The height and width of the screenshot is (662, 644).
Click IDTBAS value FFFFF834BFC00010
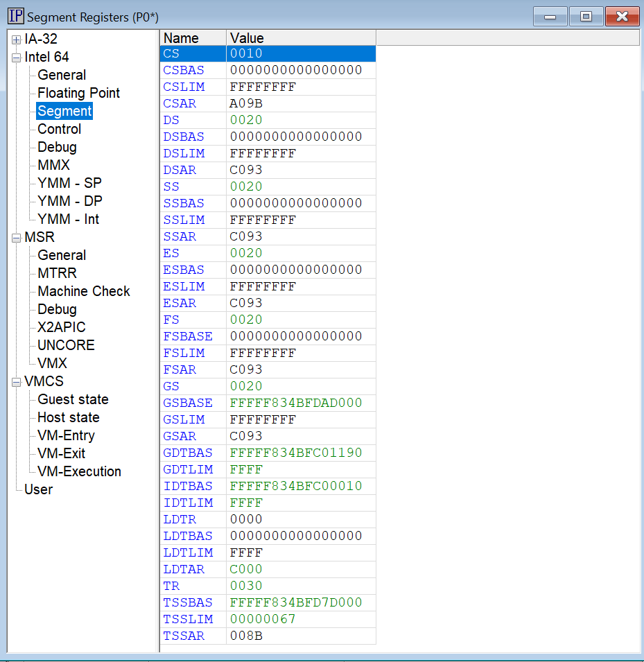[295, 486]
